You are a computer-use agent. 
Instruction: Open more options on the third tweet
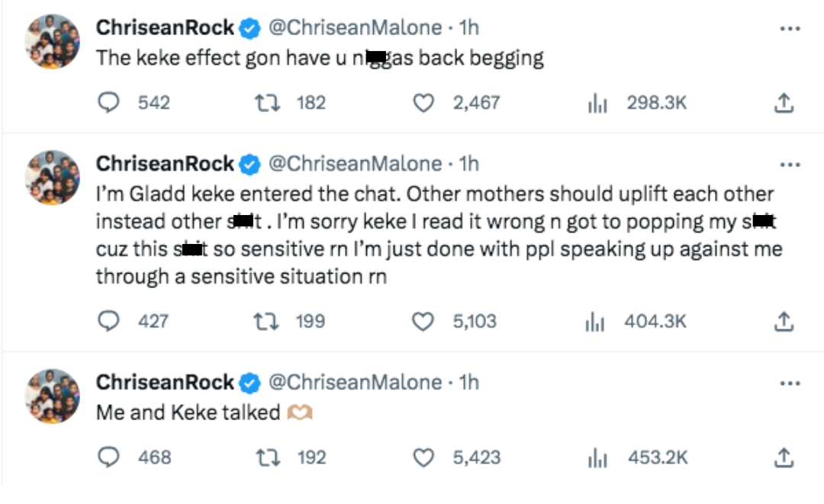[x=789, y=383]
